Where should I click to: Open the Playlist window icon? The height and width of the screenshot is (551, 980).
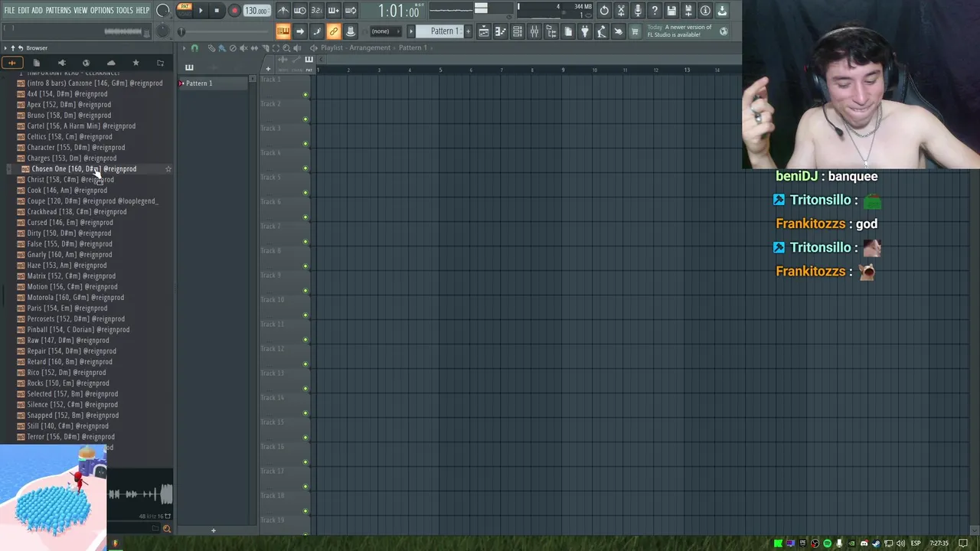click(x=484, y=31)
